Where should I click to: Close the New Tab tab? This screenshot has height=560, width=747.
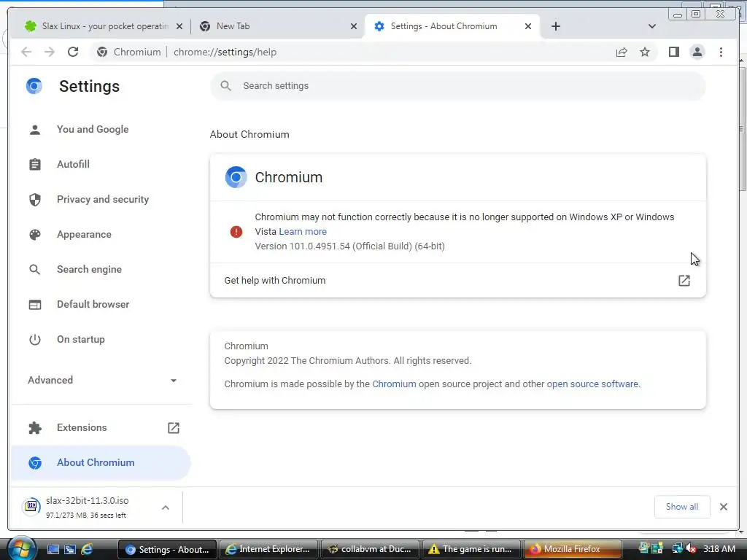(x=354, y=26)
